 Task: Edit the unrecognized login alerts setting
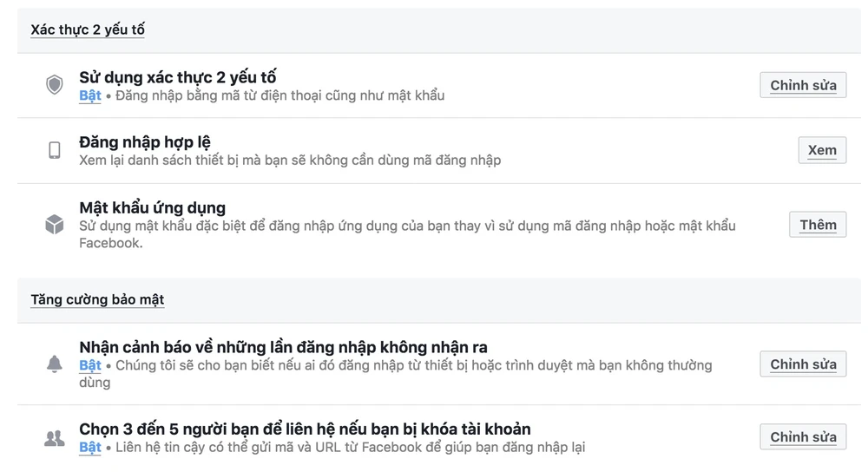click(803, 364)
